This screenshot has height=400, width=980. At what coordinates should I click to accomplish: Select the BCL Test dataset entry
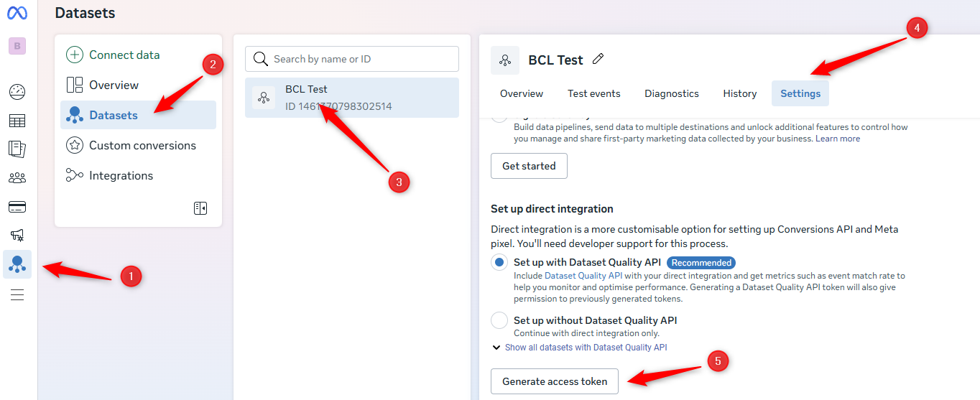[352, 98]
